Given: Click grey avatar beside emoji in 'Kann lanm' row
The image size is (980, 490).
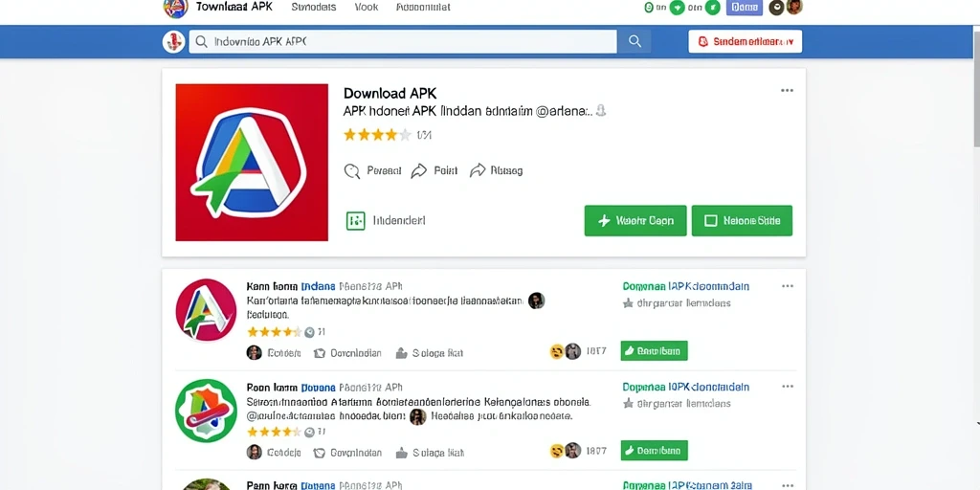Looking at the screenshot, I should tap(573, 351).
